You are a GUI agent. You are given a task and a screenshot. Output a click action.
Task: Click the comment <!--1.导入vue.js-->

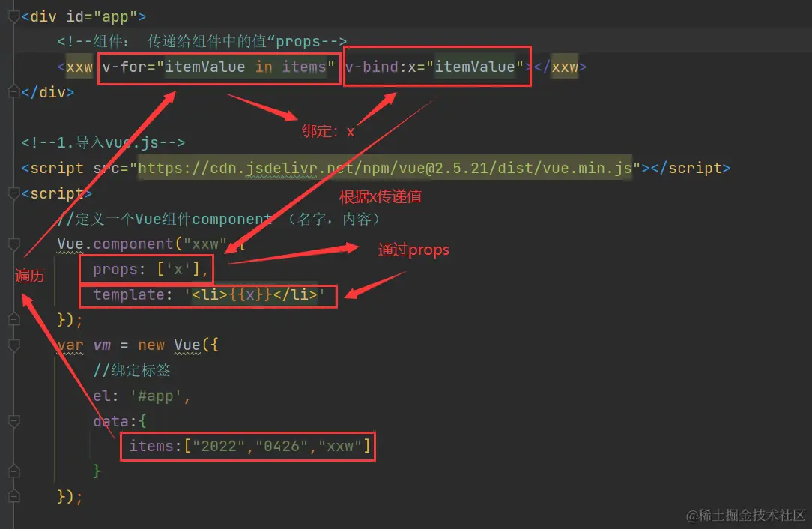pos(103,142)
